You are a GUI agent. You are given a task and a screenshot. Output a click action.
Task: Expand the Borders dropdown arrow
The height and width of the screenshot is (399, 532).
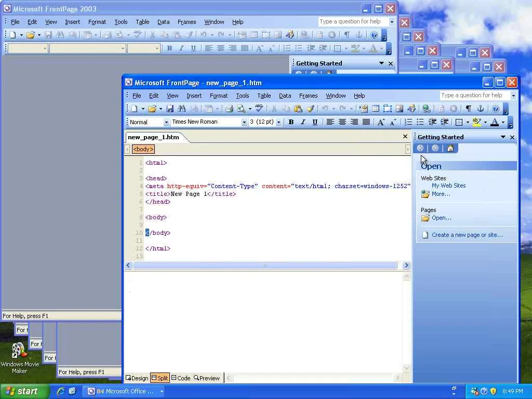(468, 122)
